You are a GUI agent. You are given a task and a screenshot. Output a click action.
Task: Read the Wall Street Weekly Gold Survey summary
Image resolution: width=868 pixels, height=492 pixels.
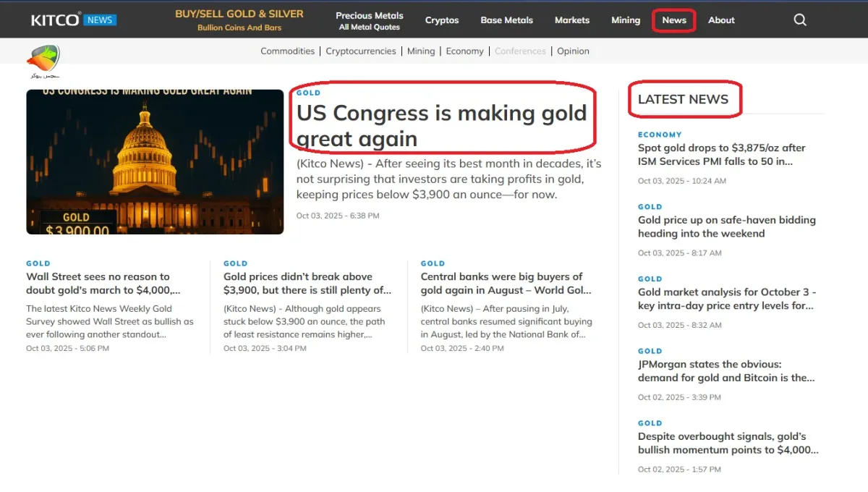point(110,322)
